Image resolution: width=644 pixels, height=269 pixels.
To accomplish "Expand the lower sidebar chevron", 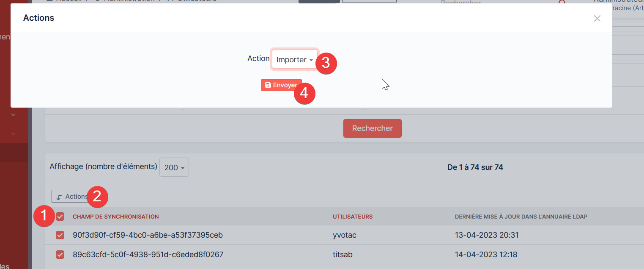I will [x=13, y=134].
